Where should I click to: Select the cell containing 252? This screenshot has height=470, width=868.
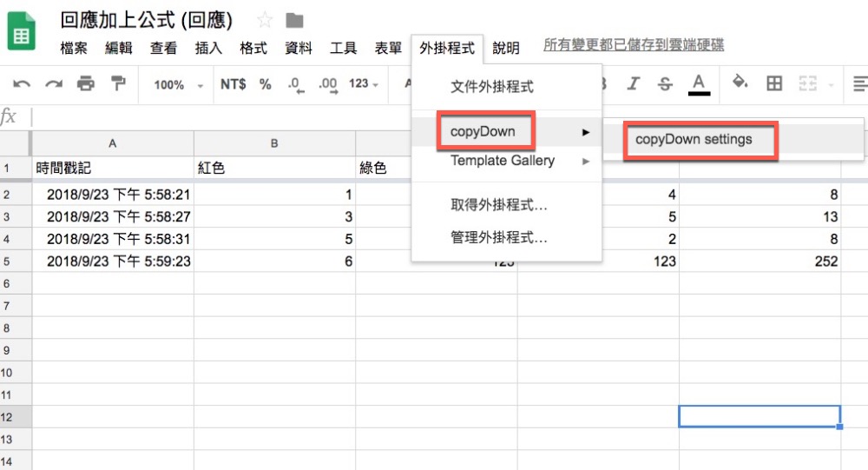[760, 261]
